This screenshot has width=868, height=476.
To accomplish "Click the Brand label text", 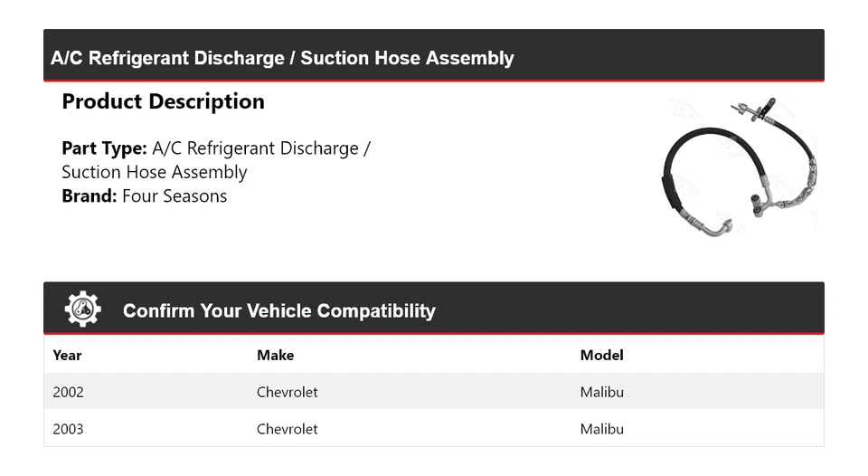I will (90, 196).
